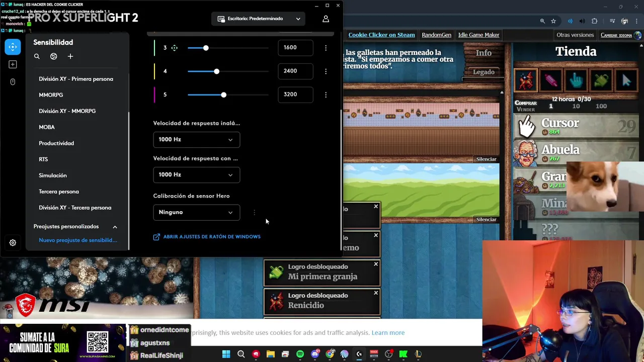
Task: Open wireless response rate 1000 Hz dropdown
Action: (196, 139)
